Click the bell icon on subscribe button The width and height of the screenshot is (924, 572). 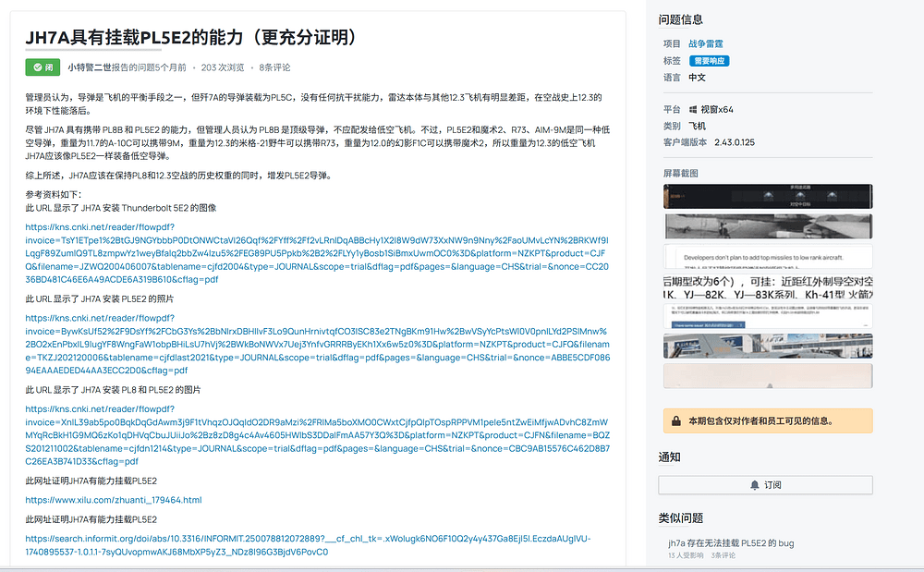pyautogui.click(x=755, y=485)
